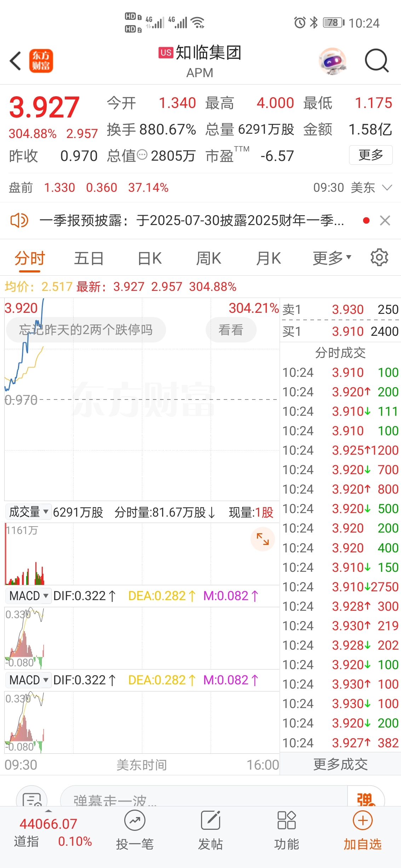Tap the 买1 3.910 quote row
This screenshot has width=401, height=868.
(340, 331)
